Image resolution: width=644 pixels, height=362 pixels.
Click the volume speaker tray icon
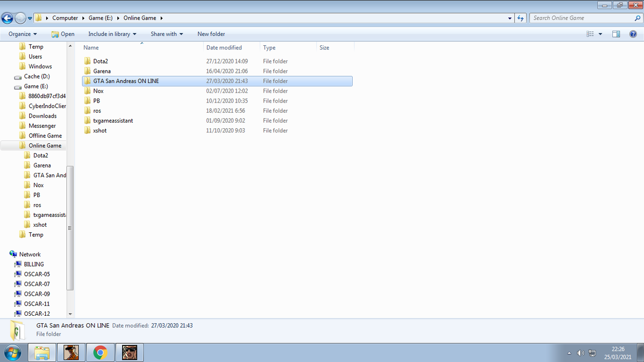[x=581, y=353]
